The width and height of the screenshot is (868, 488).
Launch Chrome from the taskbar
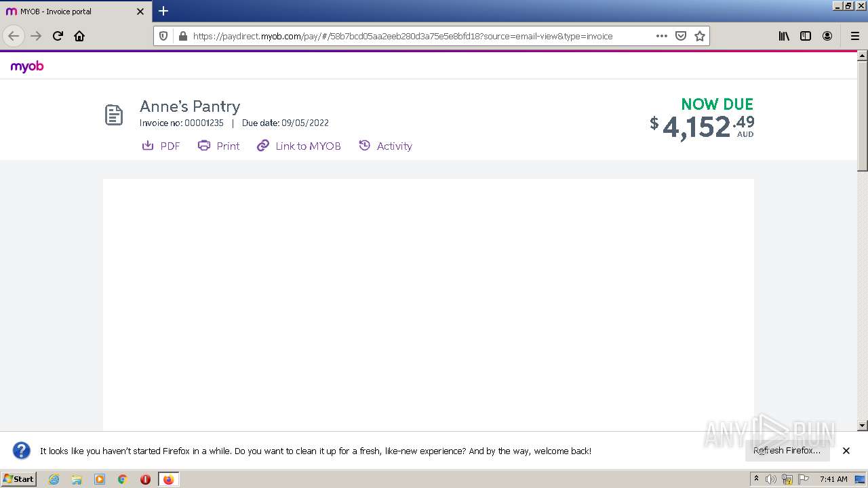click(x=123, y=479)
